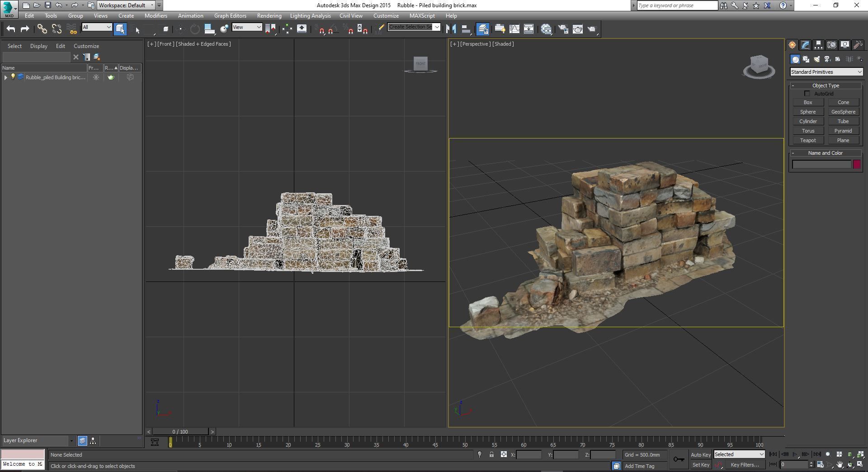The image size is (868, 472).
Task: Open the Standard Primitives dropdown
Action: (826, 72)
